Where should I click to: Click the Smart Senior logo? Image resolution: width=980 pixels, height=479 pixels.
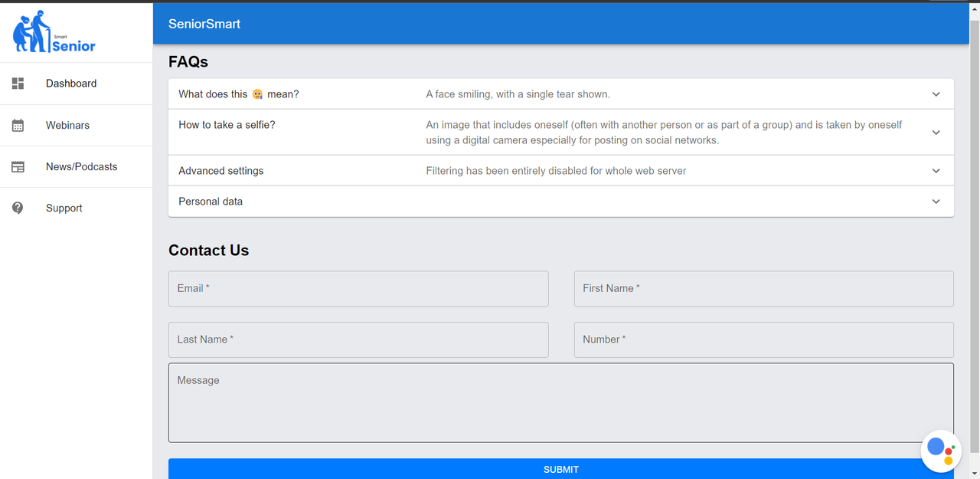[54, 32]
